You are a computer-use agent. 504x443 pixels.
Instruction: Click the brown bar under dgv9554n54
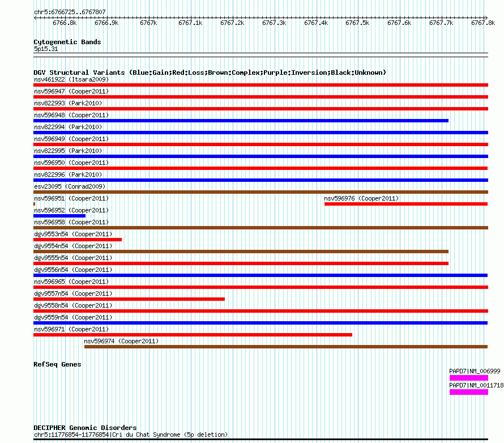241,252
